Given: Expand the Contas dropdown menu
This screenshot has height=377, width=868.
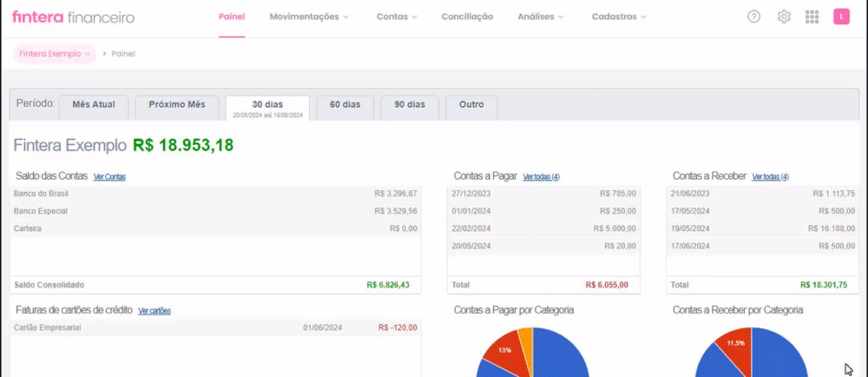Looking at the screenshot, I should pos(397,17).
